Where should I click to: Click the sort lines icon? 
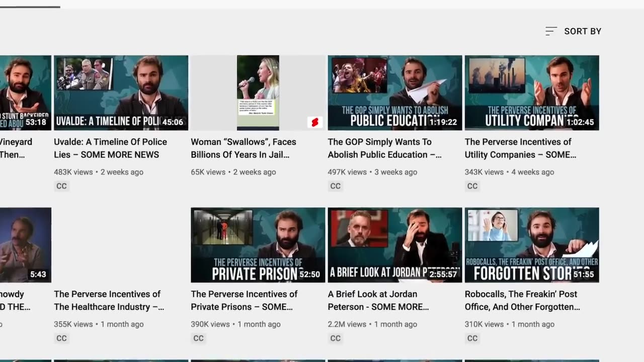(x=551, y=31)
